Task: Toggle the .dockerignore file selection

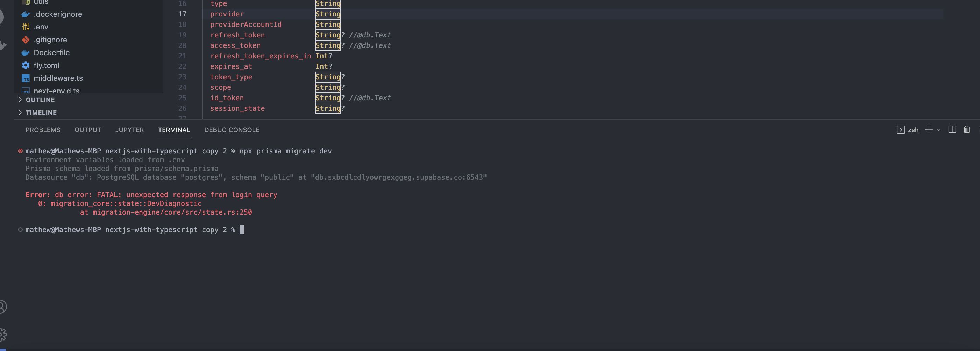Action: 25,14
